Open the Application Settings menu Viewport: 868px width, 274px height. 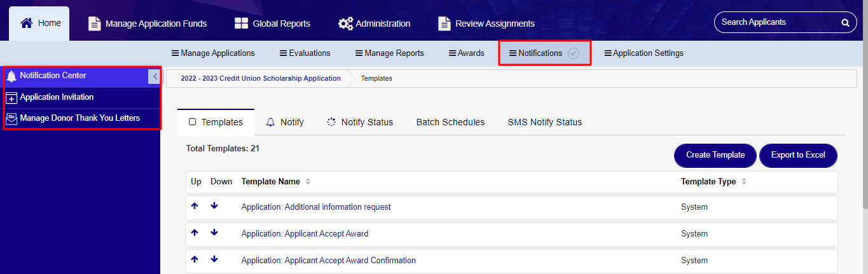coord(644,53)
